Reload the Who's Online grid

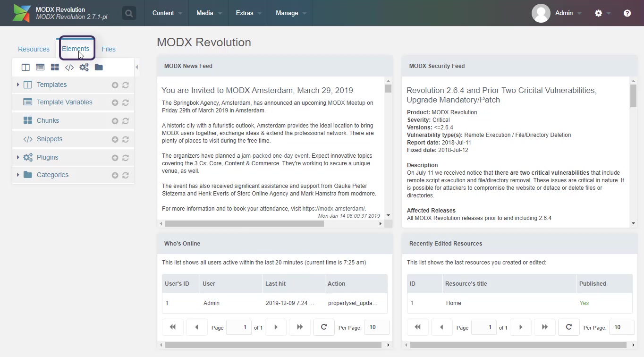(324, 327)
